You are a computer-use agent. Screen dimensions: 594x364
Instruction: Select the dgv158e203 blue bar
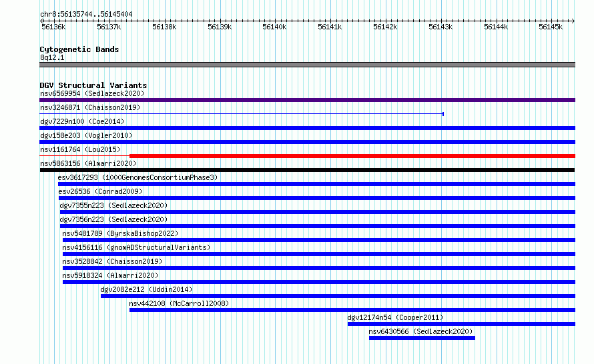(307, 142)
